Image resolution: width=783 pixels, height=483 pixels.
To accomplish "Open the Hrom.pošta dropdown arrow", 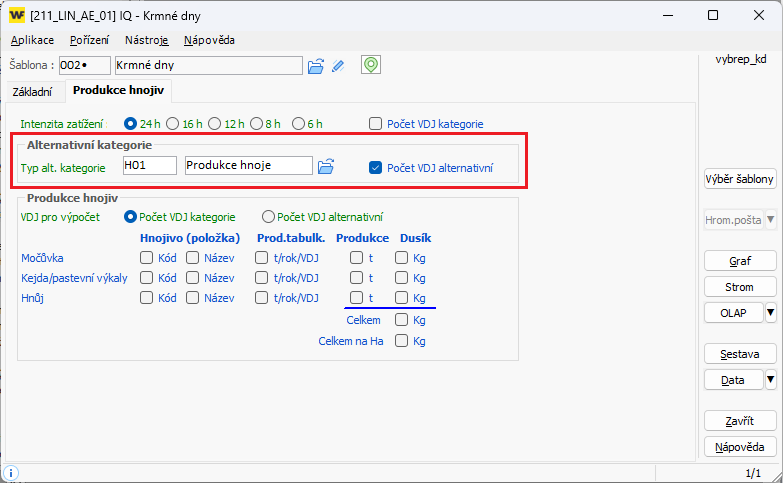I will (x=770, y=219).
